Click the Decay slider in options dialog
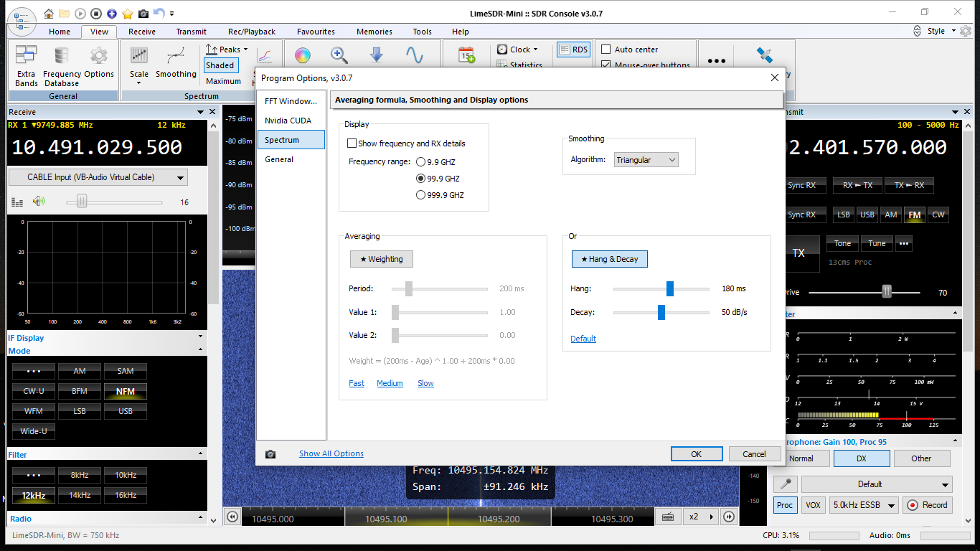The image size is (980, 551). 661,312
